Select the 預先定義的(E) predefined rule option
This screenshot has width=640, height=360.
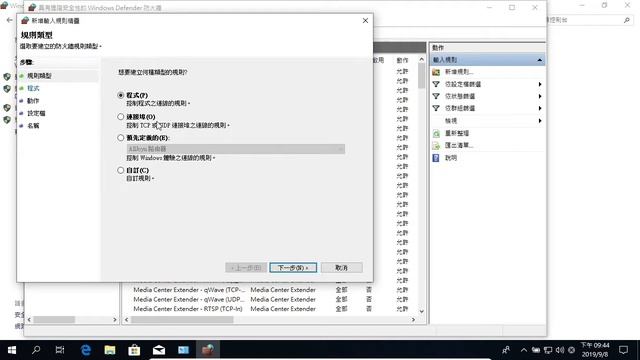[120, 138]
